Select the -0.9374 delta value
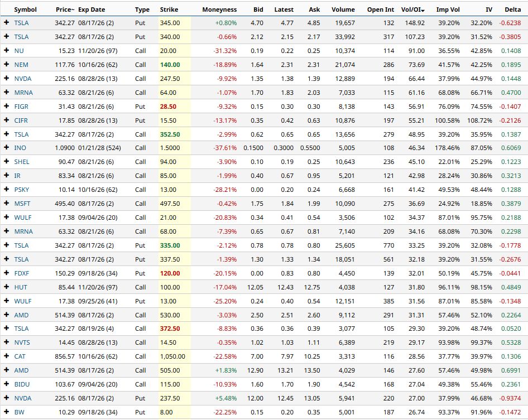 click(x=510, y=398)
